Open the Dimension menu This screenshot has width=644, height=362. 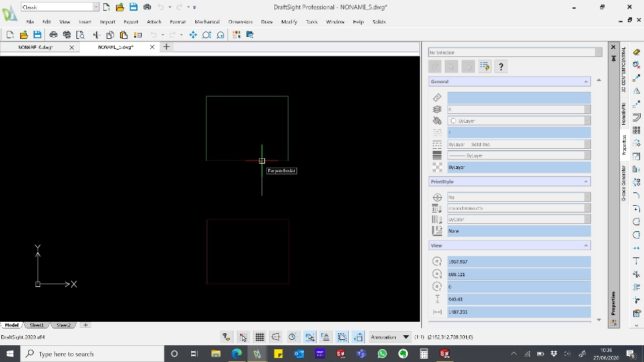(240, 21)
